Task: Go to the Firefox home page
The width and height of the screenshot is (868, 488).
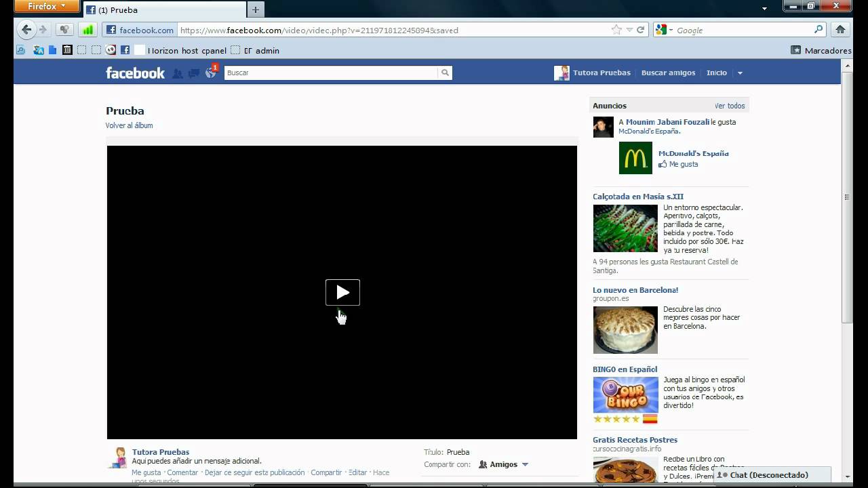Action: pyautogui.click(x=840, y=30)
